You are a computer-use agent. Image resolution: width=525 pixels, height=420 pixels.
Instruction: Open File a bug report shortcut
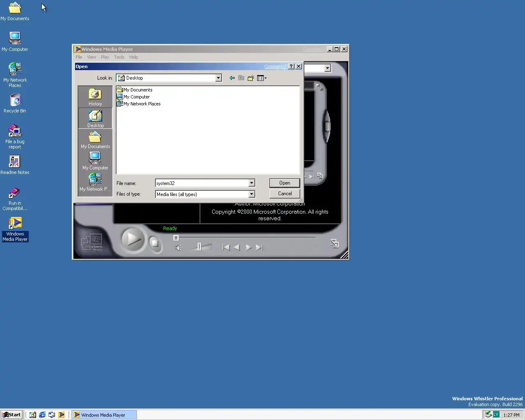pyautogui.click(x=15, y=137)
